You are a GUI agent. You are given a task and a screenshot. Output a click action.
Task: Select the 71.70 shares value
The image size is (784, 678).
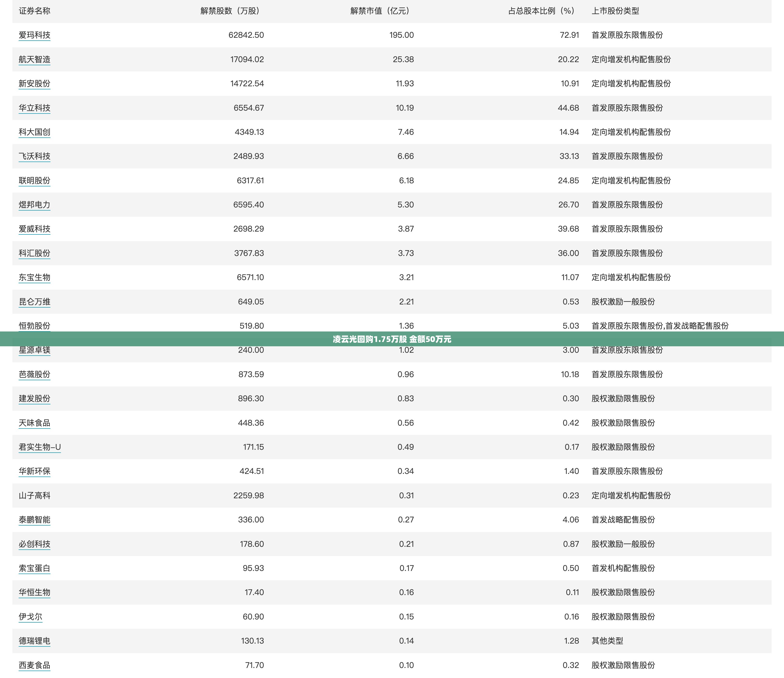[255, 665]
